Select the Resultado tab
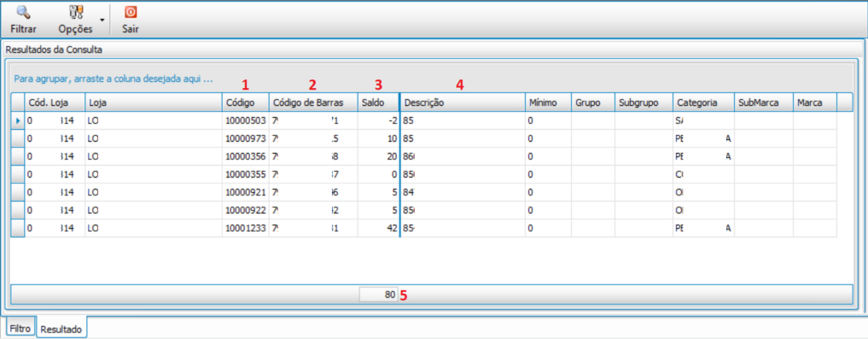The width and height of the screenshot is (868, 339). (62, 329)
